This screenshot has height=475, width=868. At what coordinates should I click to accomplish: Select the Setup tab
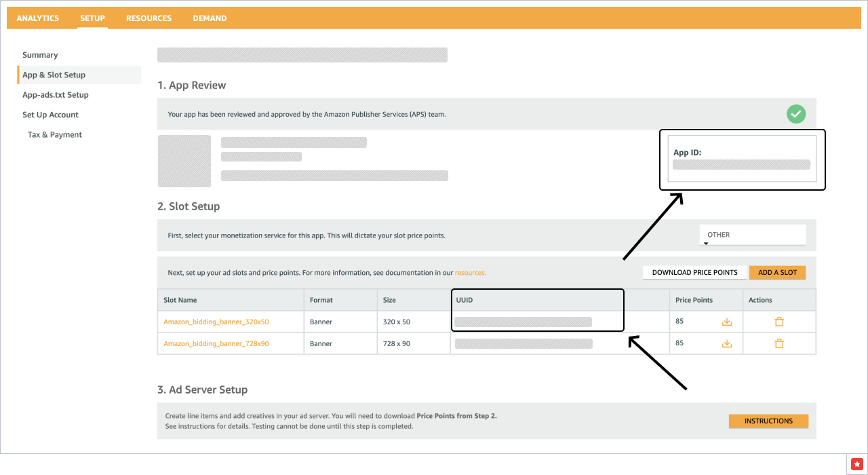tap(92, 18)
